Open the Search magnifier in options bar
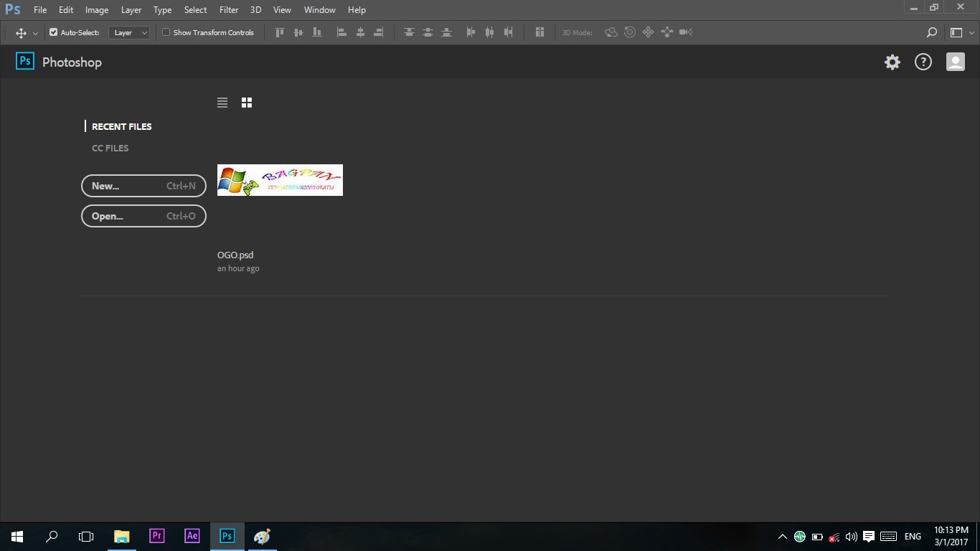This screenshot has width=980, height=551. (x=932, y=32)
